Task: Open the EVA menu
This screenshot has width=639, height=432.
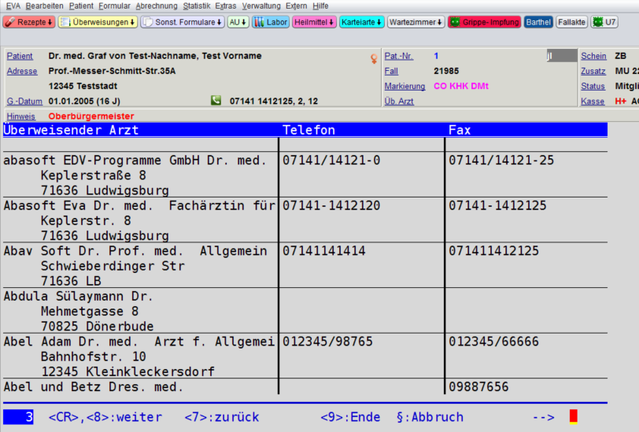Action: [13, 6]
